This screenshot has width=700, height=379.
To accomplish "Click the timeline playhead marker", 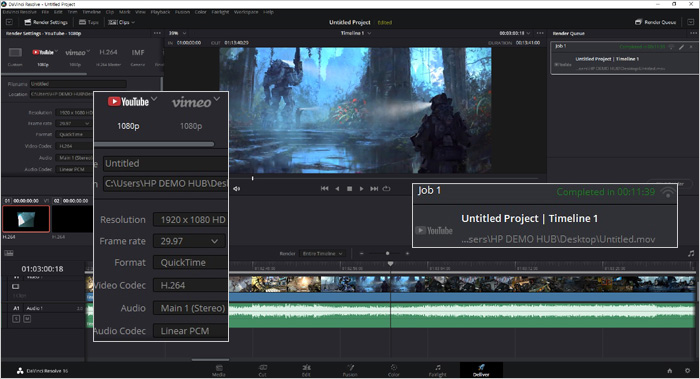I will [x=391, y=264].
